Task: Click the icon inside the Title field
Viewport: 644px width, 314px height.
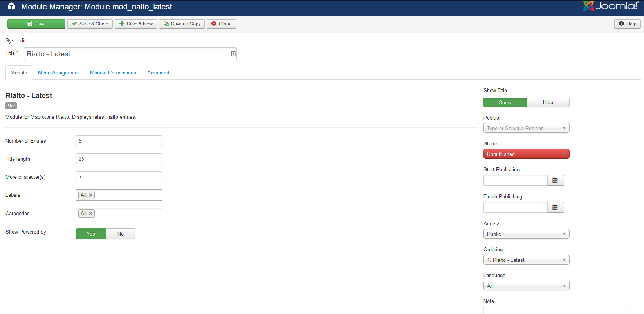Action: pos(233,54)
